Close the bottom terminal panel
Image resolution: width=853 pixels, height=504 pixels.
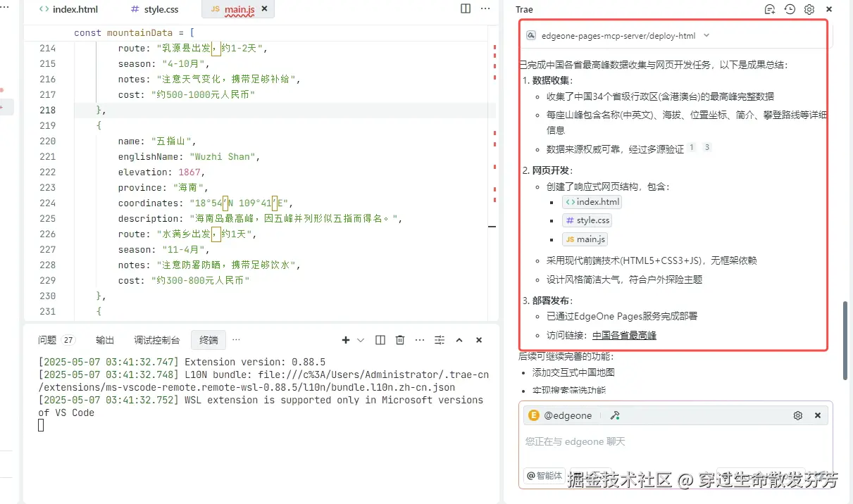coord(479,340)
